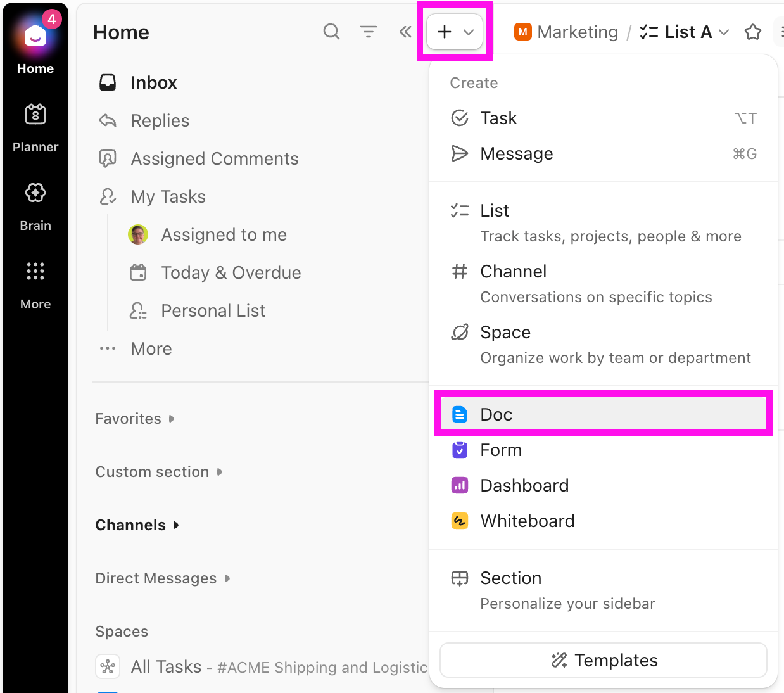Open search with the magnifier icon
This screenshot has height=693, width=784.
tap(331, 32)
